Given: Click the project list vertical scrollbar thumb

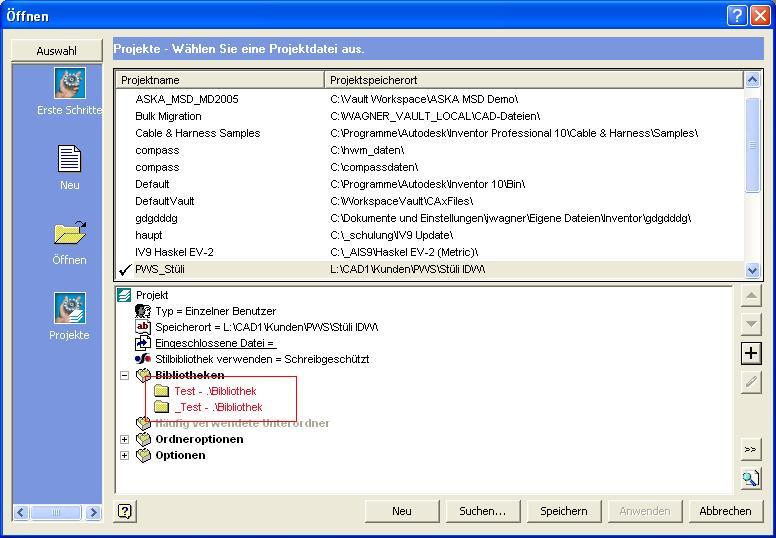Looking at the screenshot, I should pos(752,145).
